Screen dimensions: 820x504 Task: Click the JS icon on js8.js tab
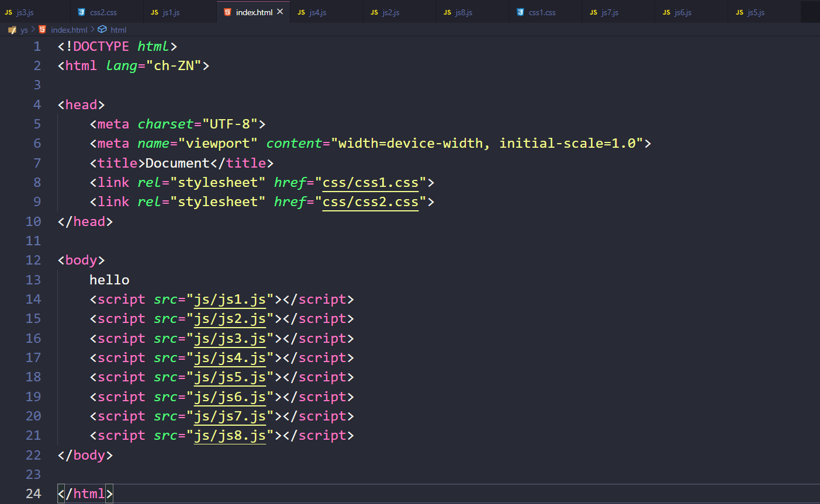pyautogui.click(x=447, y=12)
